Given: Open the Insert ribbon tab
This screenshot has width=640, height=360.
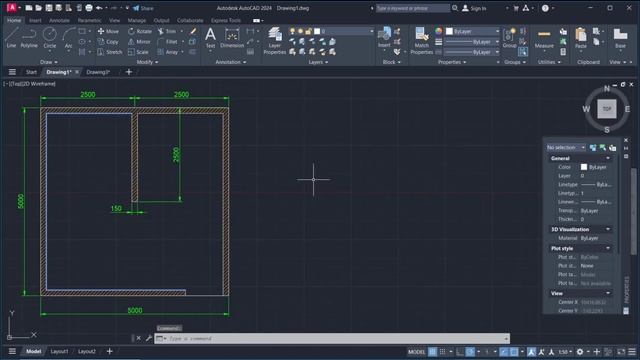Looking at the screenshot, I should pyautogui.click(x=35, y=20).
